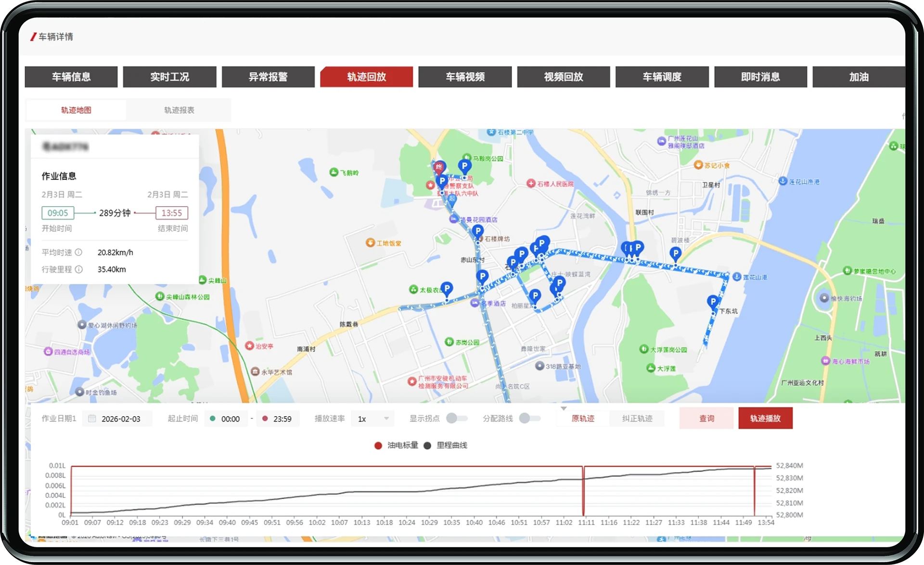Click the 查询 button
Viewport: 924px width, 565px height.
click(706, 418)
